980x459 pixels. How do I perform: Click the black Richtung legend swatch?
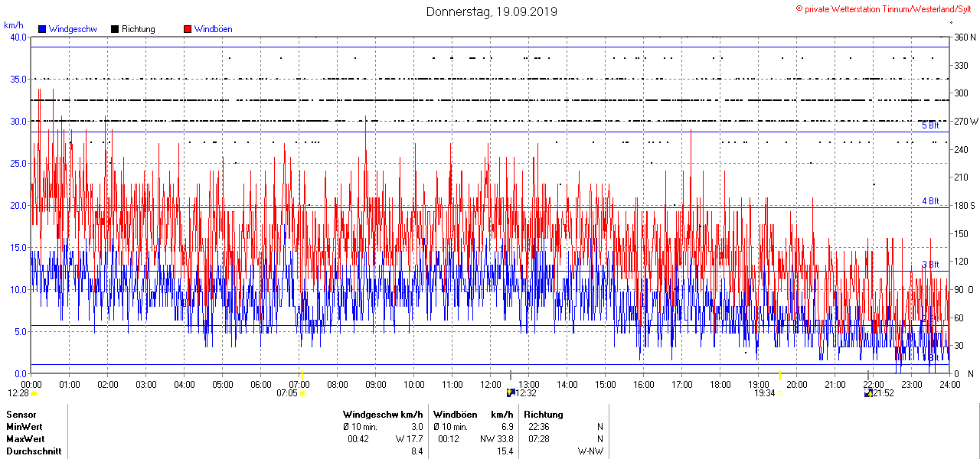[x=115, y=29]
